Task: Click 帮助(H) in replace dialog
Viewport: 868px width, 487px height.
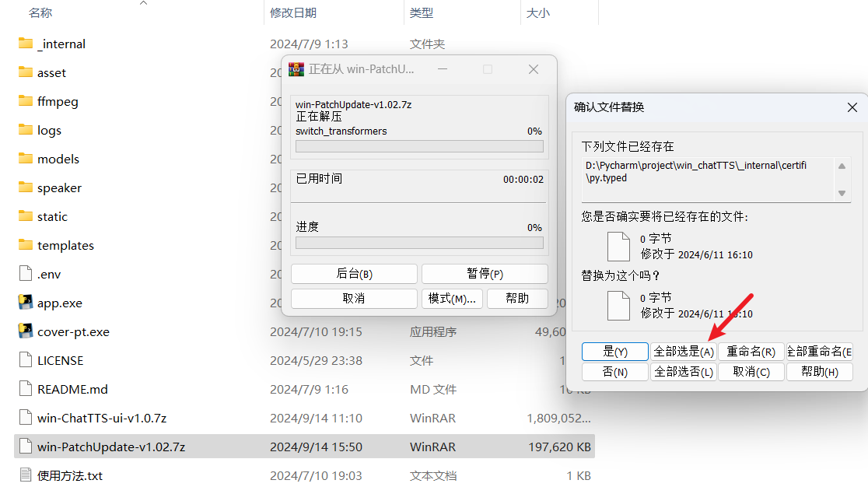Action: (819, 372)
